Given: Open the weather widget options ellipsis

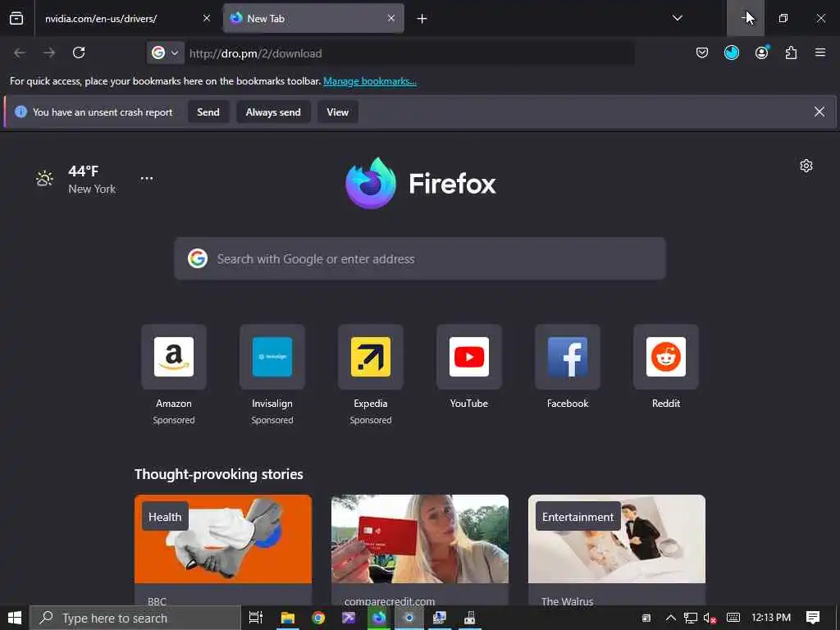Looking at the screenshot, I should [147, 178].
